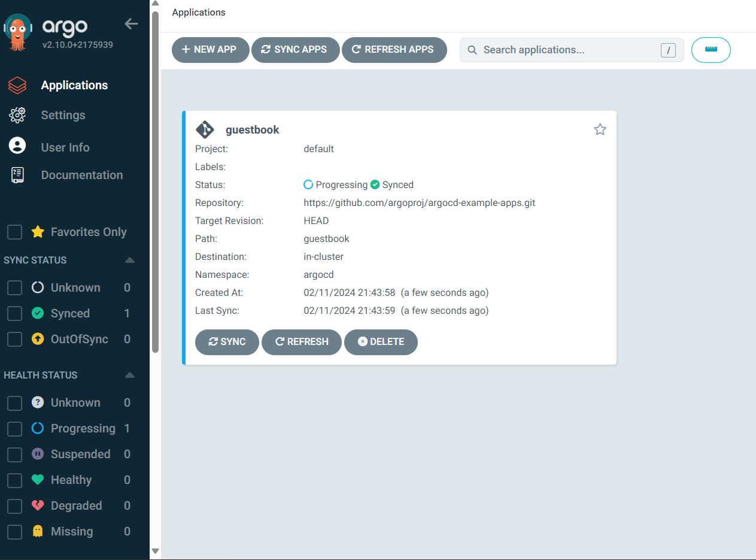Click the Last Sync time 02/11/2024 21:43:59
This screenshot has height=560, width=756.
[x=350, y=310]
